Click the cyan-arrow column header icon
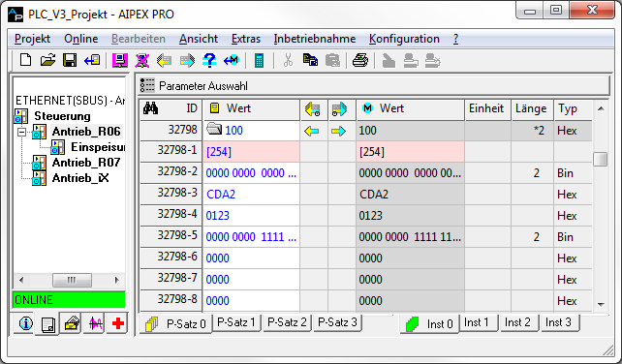 [x=339, y=108]
